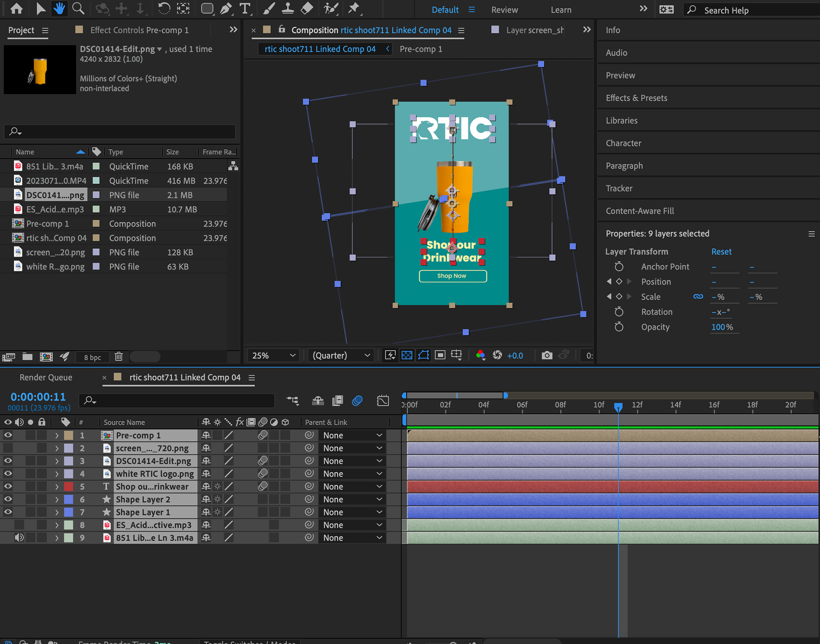Select the Clone Stamp tool
Viewport: 820px width, 644px height.
[x=288, y=9]
